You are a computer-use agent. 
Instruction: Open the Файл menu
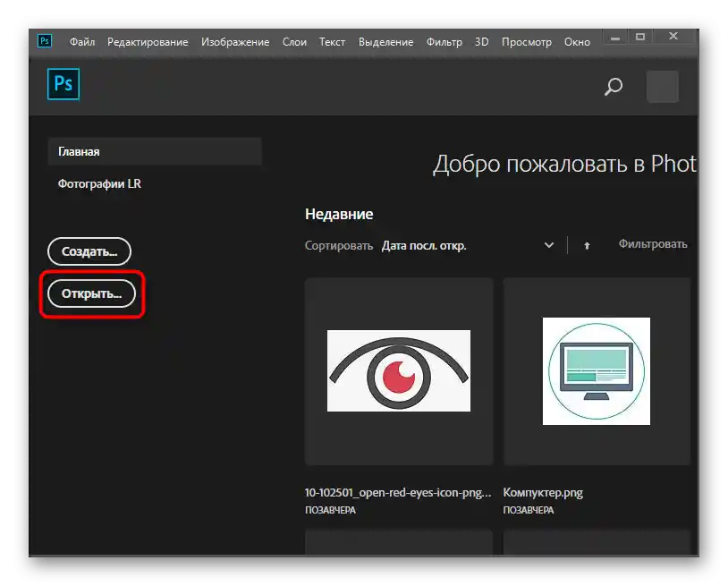(82, 42)
